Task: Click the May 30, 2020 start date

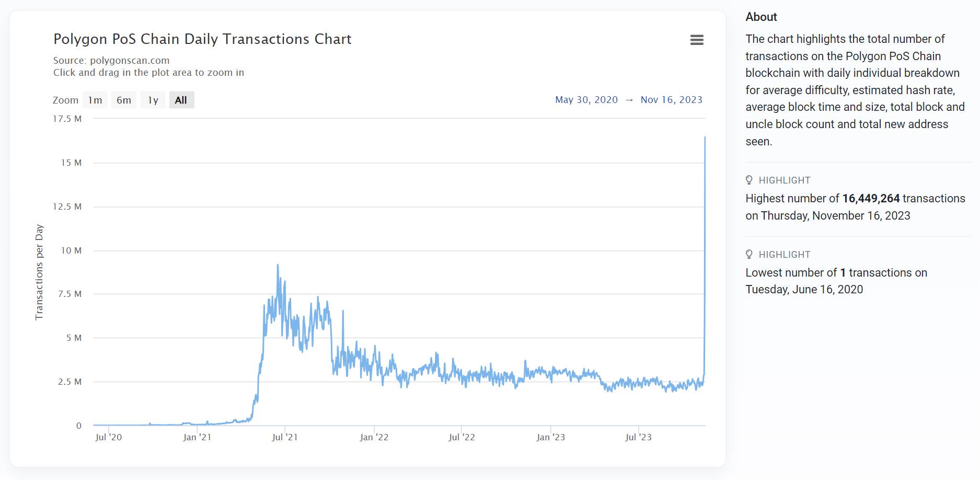Action: click(x=586, y=99)
